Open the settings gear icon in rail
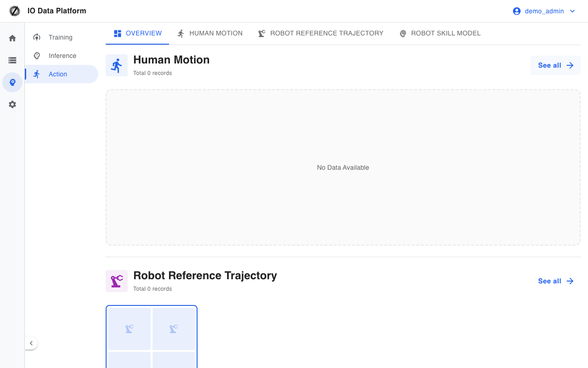 [12, 104]
